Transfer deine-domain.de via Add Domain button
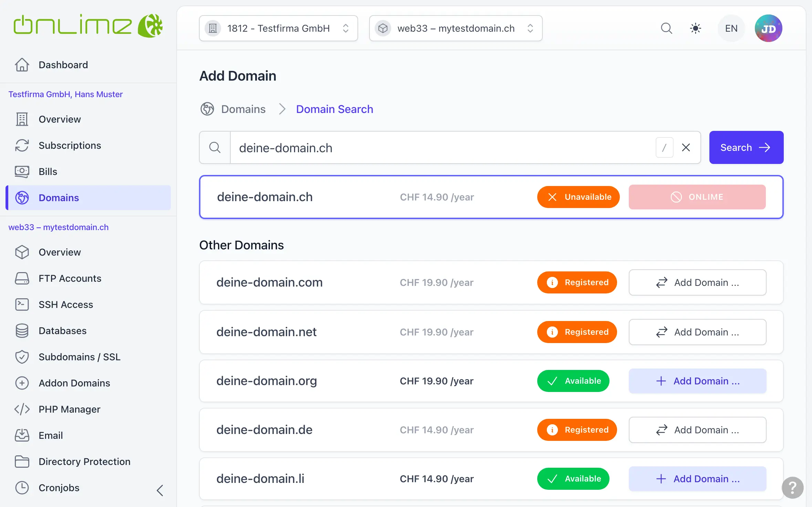This screenshot has width=812, height=507. [x=697, y=430]
